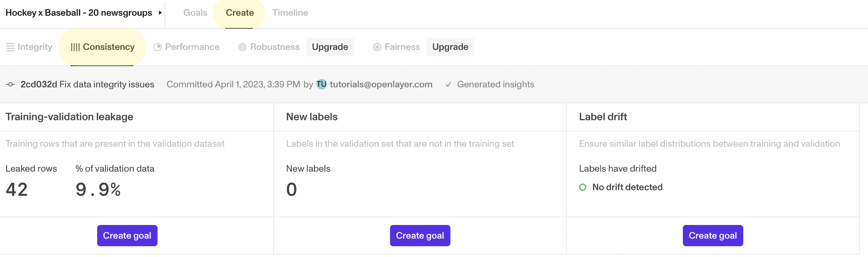Create goal for Training-validation leakage
Viewport: 868px width, 257px height.
pyautogui.click(x=127, y=235)
